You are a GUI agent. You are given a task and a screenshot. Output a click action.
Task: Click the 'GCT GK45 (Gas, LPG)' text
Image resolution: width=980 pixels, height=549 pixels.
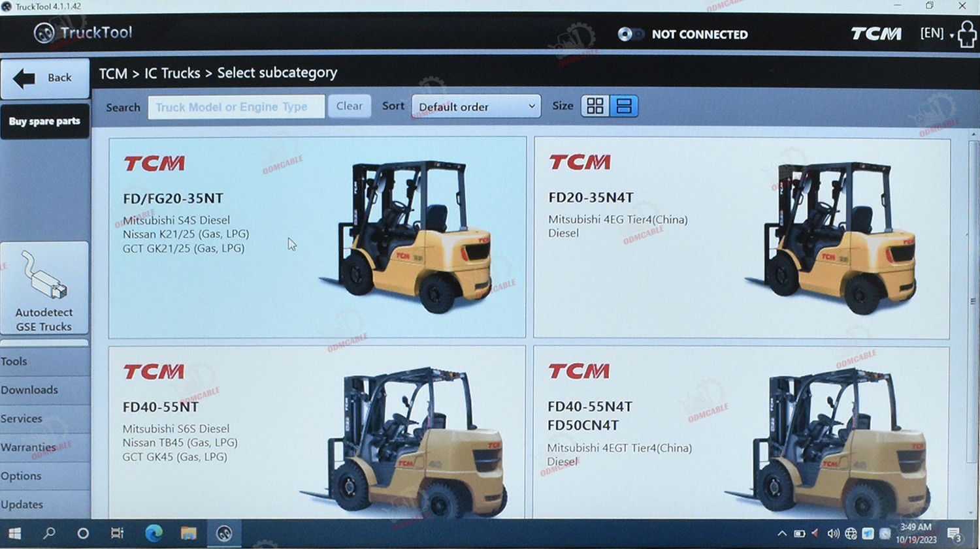(x=175, y=457)
